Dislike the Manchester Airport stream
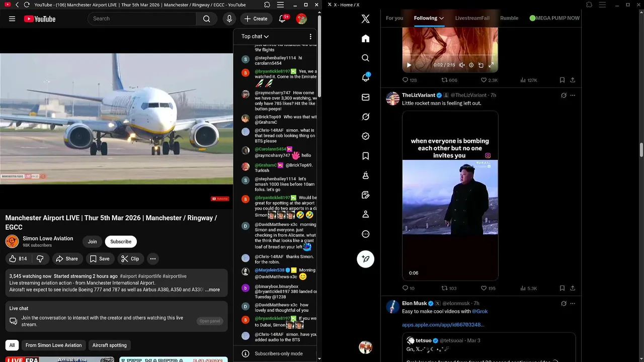Screen dimensions: 644x362 coord(40,259)
